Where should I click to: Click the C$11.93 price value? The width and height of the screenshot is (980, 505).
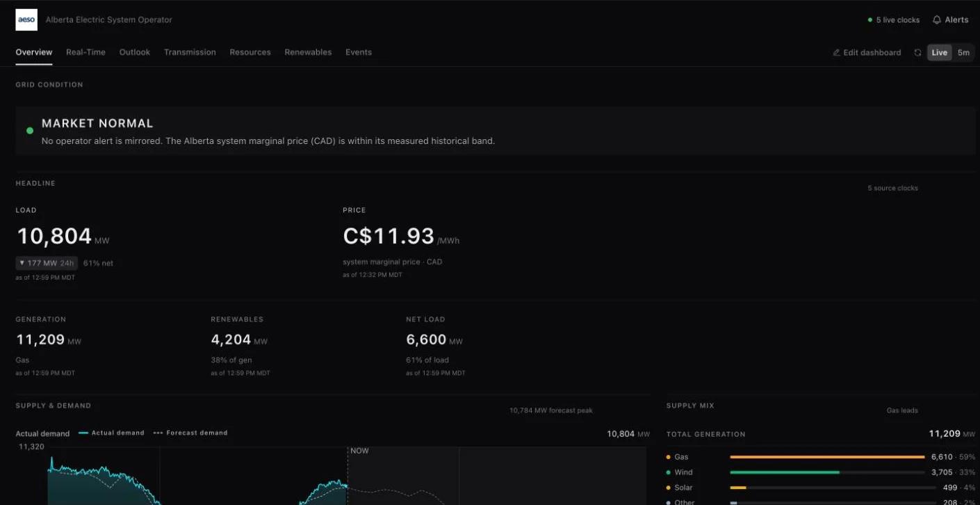point(389,237)
